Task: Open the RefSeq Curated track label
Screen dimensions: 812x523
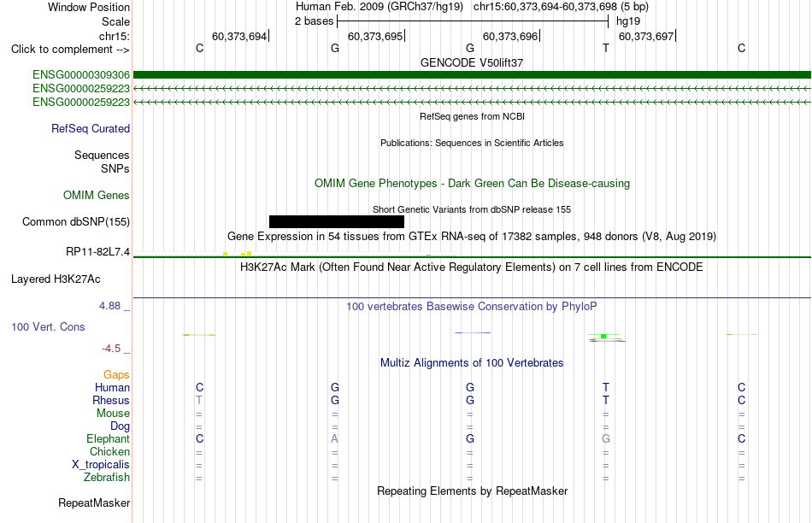Action: click(x=91, y=128)
